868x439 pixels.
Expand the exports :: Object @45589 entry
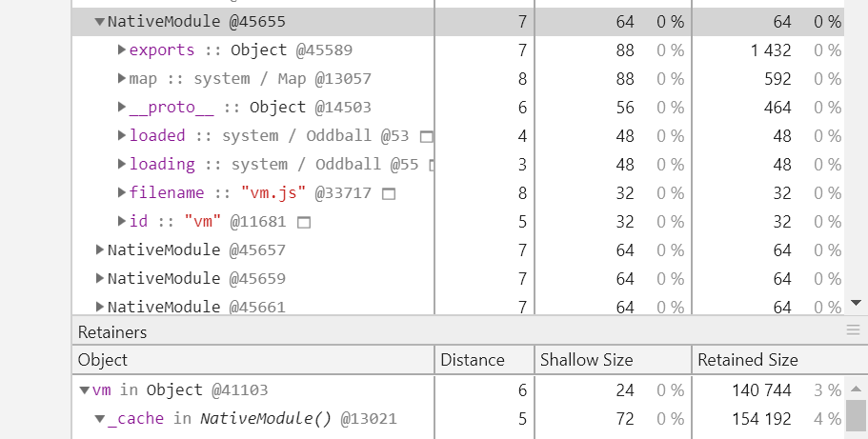122,50
